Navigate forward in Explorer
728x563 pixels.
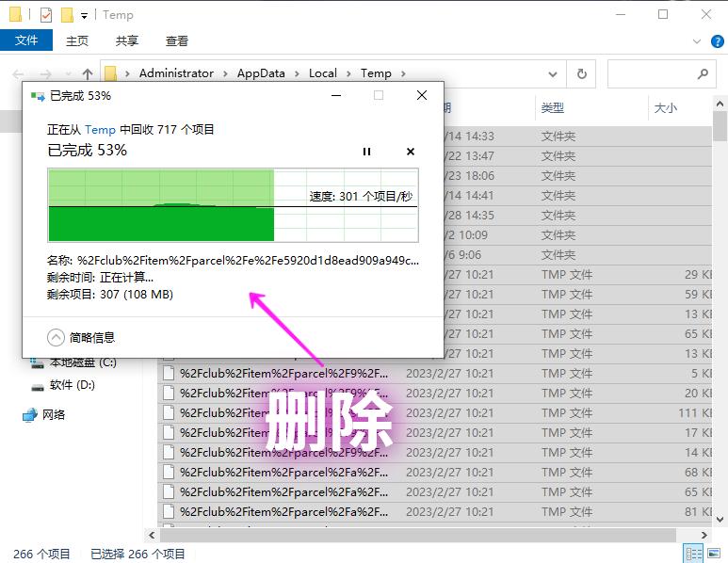click(45, 73)
